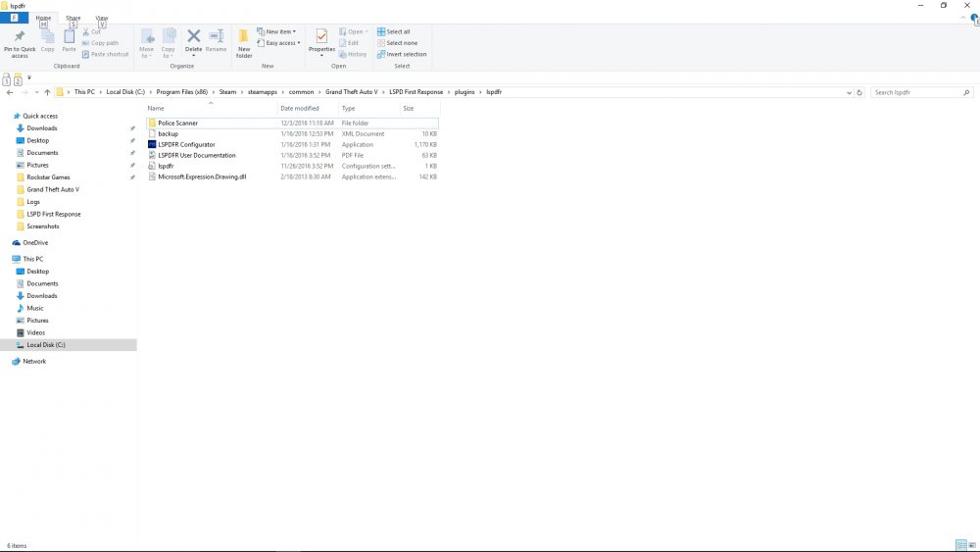
Task: Refresh the current folder view
Action: click(859, 92)
